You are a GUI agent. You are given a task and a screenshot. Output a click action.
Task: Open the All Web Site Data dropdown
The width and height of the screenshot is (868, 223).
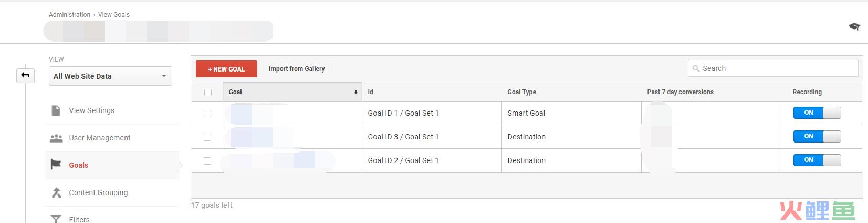tap(110, 76)
